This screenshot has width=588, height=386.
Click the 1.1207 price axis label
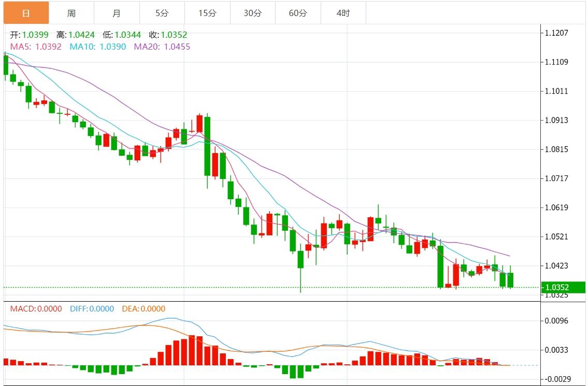[x=557, y=33]
